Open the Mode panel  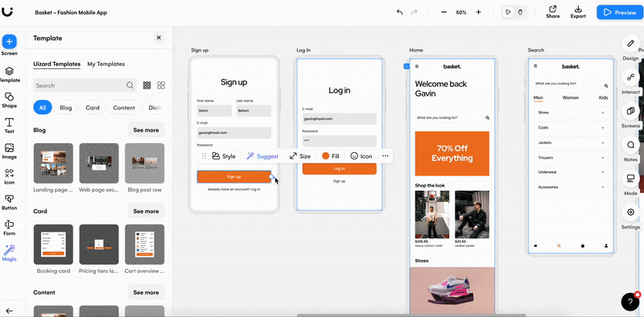pyautogui.click(x=630, y=178)
